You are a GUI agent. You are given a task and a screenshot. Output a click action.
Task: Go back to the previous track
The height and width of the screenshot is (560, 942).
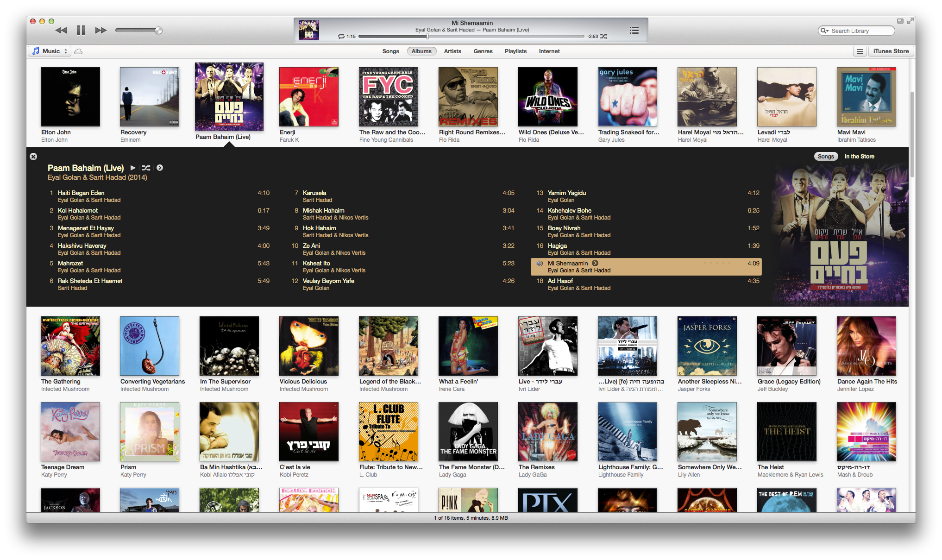[61, 31]
